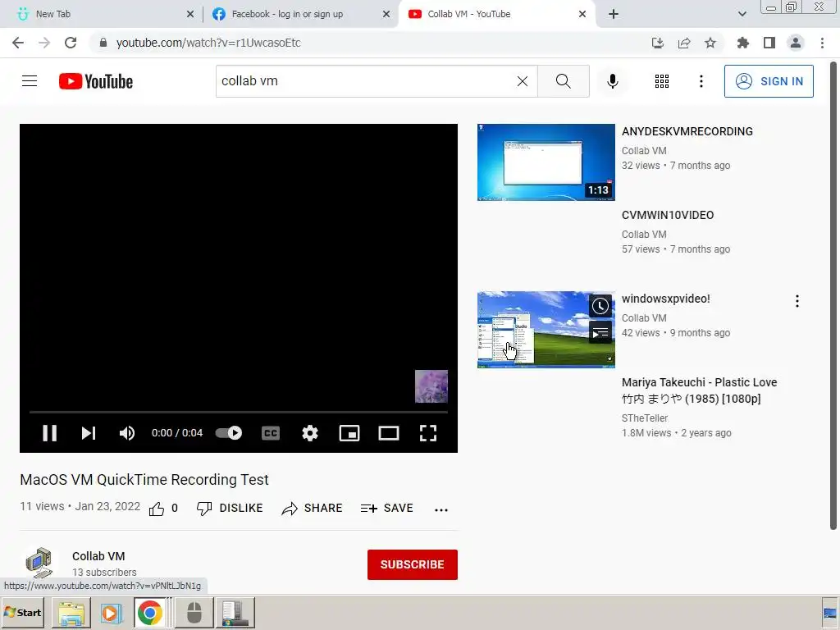Clear the search box text
The image size is (840, 630).
click(x=523, y=81)
